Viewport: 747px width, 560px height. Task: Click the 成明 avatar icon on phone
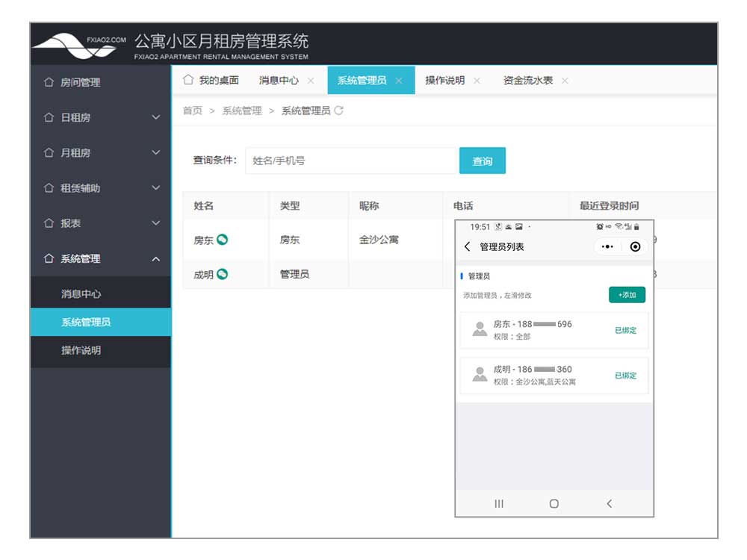click(480, 374)
